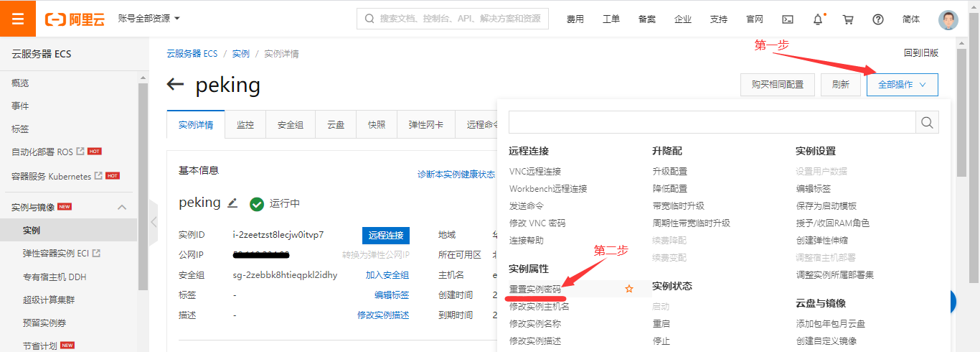Click the search icon in operations dropdown
Screen dimensions: 980x352
[x=927, y=122]
